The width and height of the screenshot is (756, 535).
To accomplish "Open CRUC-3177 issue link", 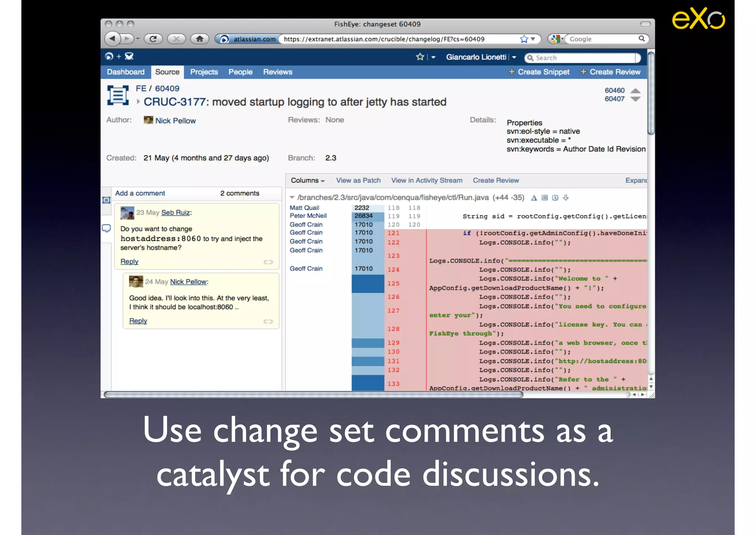I will (174, 102).
